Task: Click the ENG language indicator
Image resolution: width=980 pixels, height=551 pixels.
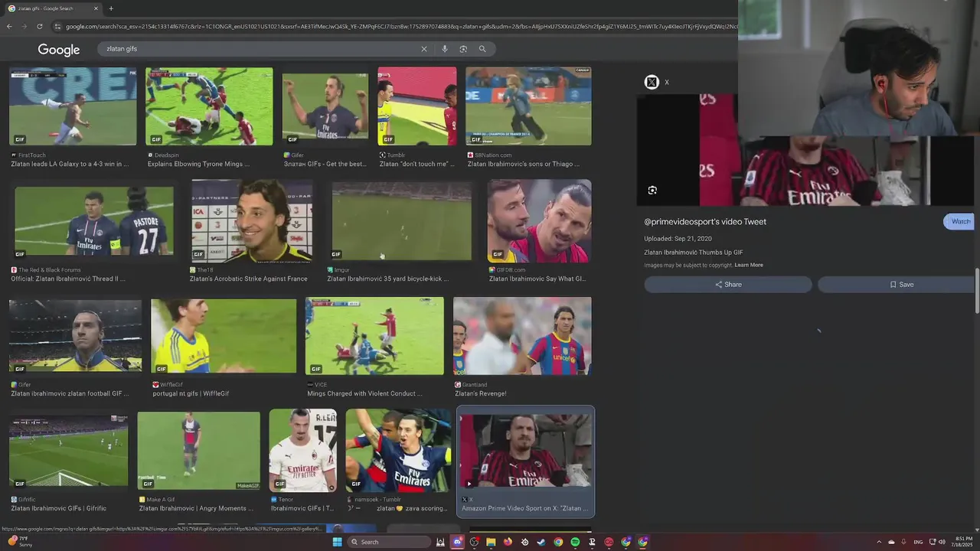Action: pos(918,542)
